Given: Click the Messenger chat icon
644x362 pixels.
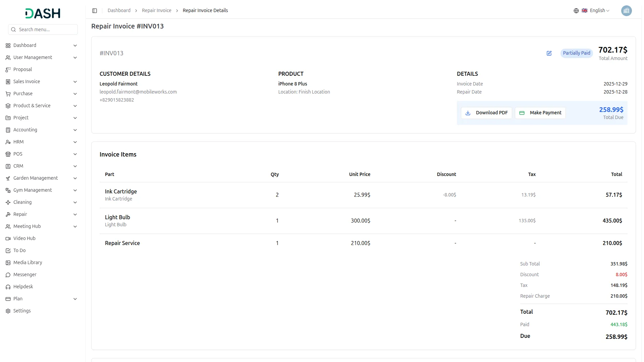Looking at the screenshot, I should [x=8, y=275].
